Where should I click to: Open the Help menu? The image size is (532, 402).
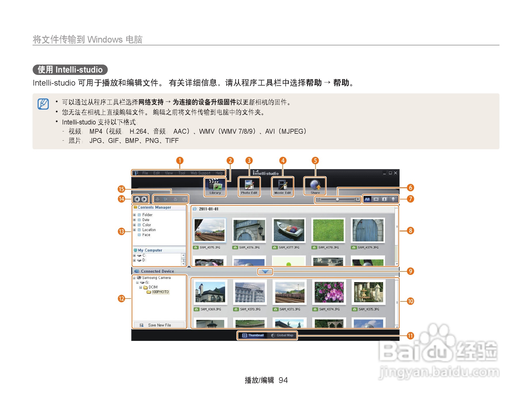[219, 173]
